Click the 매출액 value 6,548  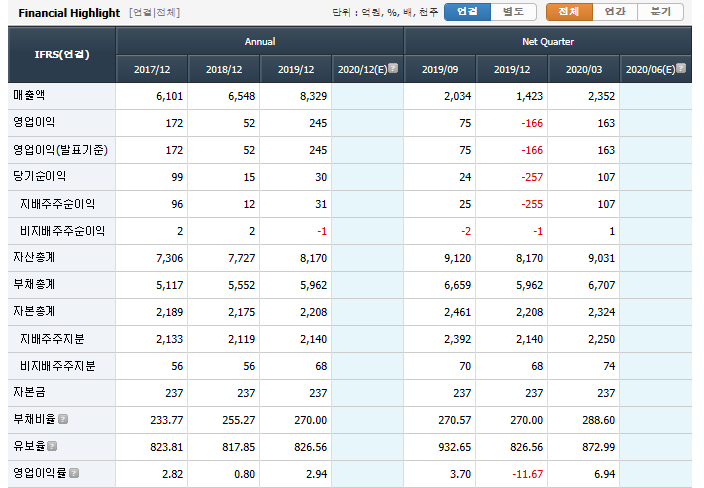pyautogui.click(x=242, y=96)
